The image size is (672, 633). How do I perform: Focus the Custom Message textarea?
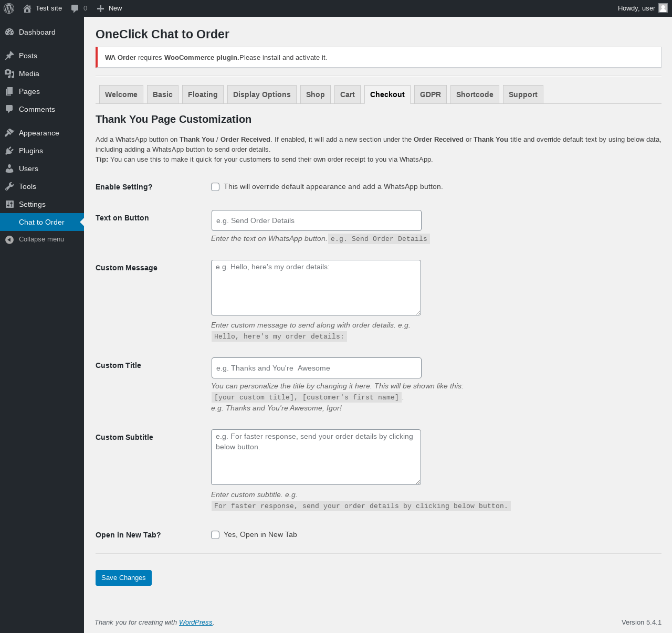pos(316,288)
